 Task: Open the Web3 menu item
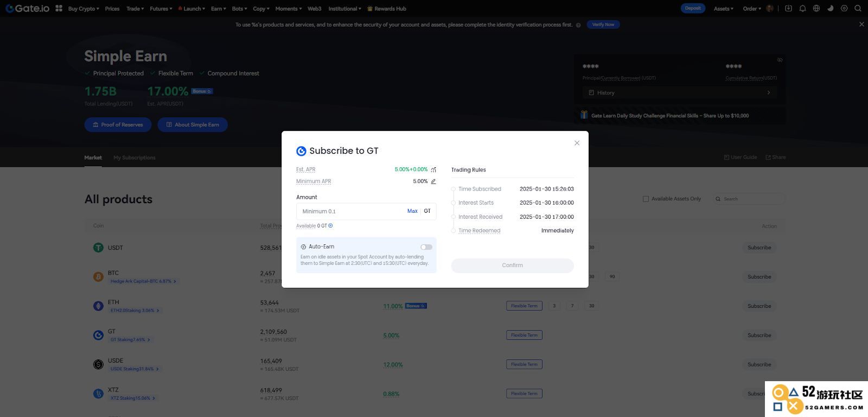[x=315, y=9]
